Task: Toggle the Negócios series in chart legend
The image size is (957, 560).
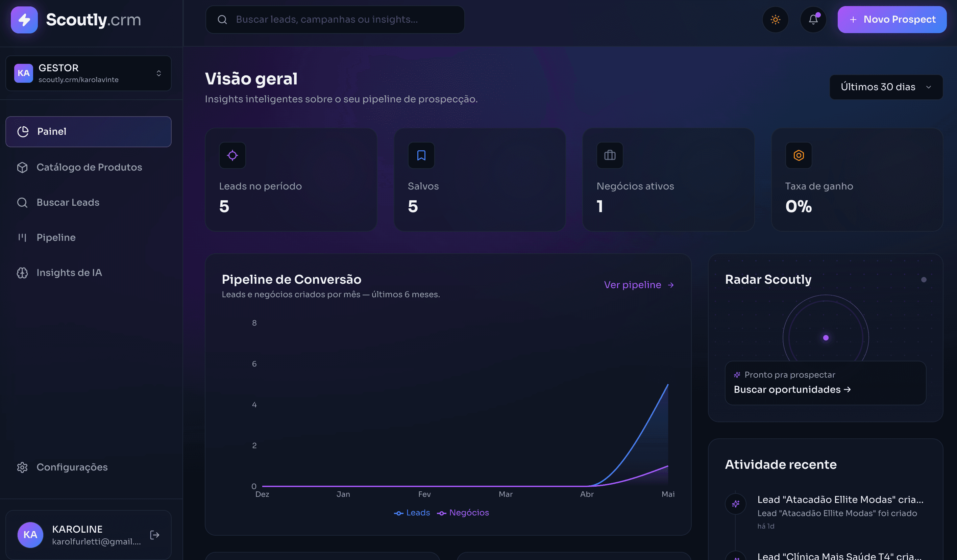Action: [463, 512]
